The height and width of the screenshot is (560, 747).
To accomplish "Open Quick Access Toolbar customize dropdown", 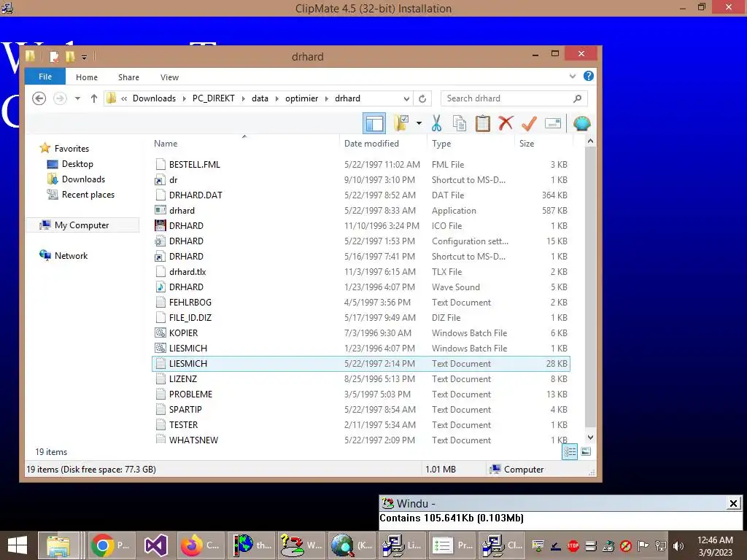I will coord(85,58).
